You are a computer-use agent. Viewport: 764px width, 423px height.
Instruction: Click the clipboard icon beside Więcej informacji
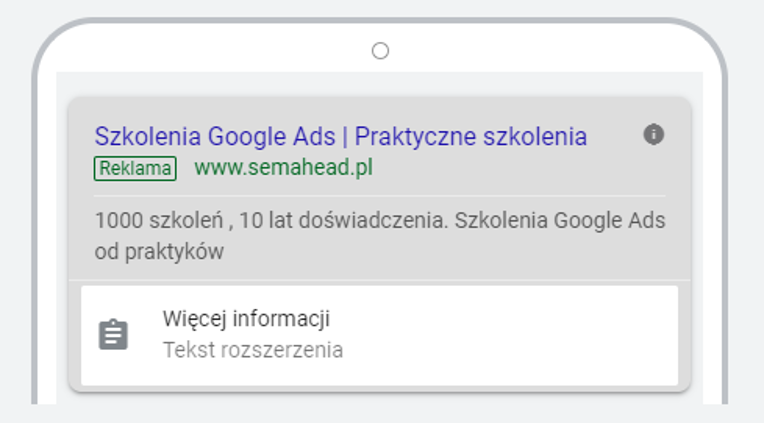(x=114, y=334)
